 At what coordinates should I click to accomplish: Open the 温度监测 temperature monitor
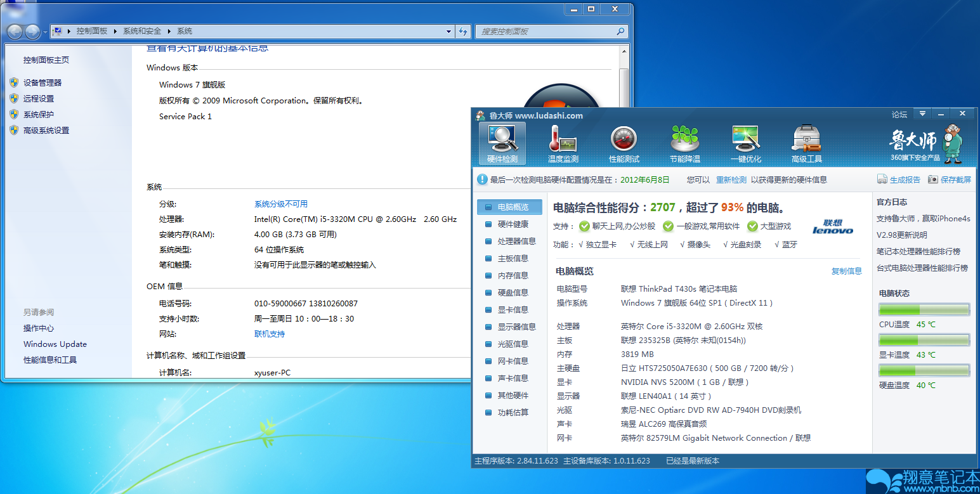563,143
